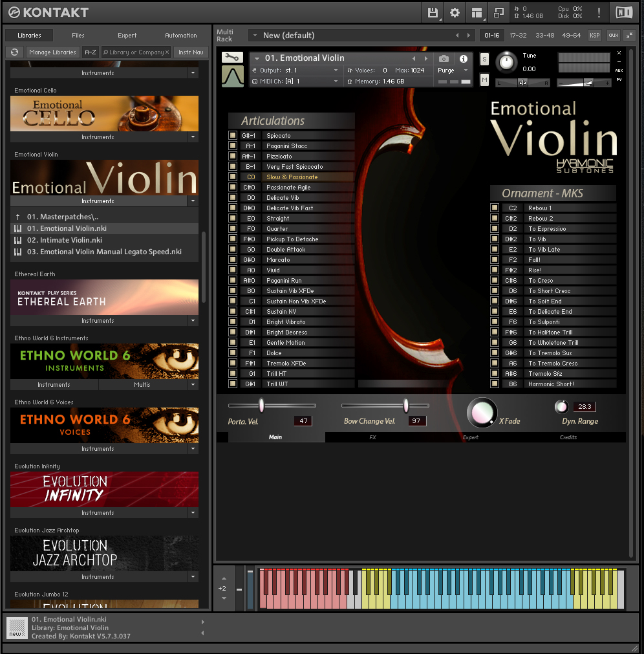Image resolution: width=644 pixels, height=654 pixels.
Task: Click the new instrument info icon
Action: 17,628
